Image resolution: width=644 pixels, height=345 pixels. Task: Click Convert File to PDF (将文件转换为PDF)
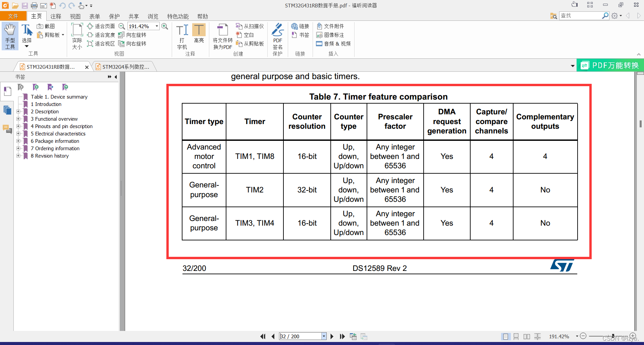click(223, 36)
